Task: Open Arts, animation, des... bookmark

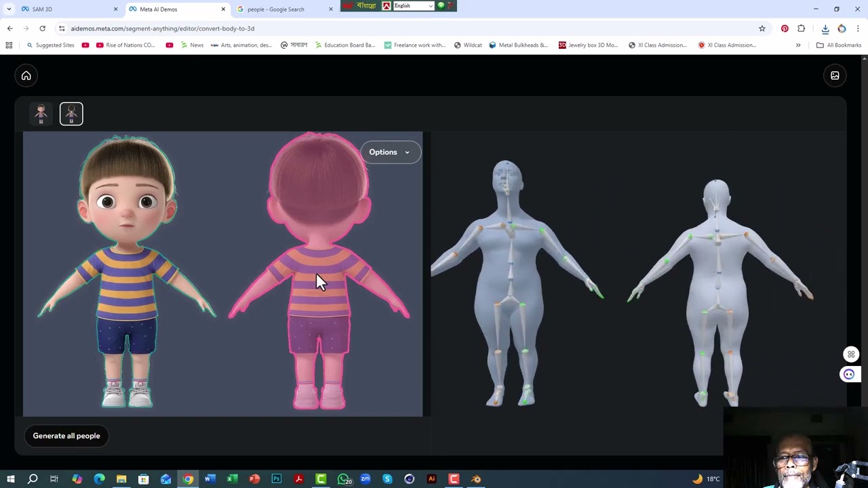Action: point(241,45)
